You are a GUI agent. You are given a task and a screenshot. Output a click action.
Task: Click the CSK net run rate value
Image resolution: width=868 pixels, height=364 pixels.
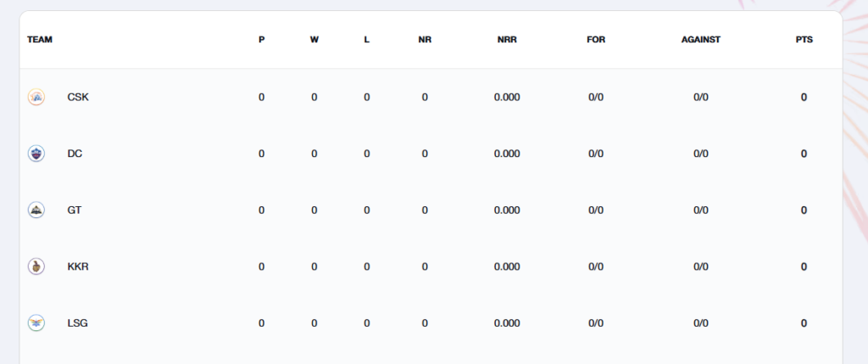[507, 97]
